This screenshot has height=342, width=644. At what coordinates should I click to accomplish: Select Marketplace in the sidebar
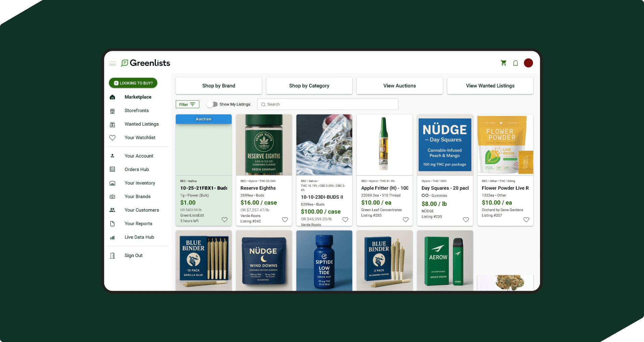tap(138, 97)
